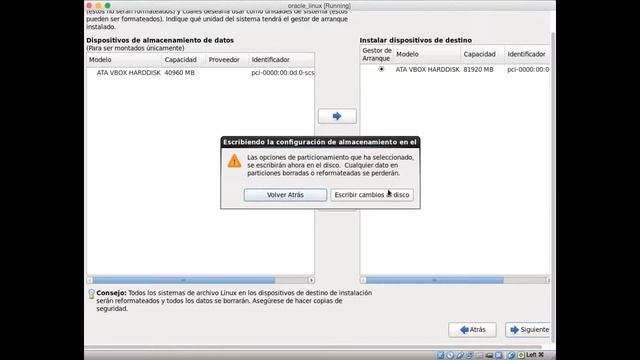Select ATA VBOX HARDDISK in destination list
The height and width of the screenshot is (360, 640).
427,69
